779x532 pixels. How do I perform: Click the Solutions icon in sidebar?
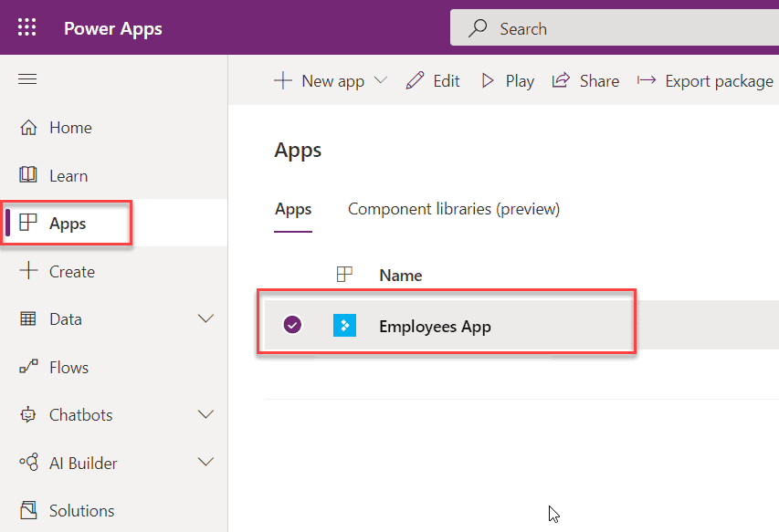pyautogui.click(x=28, y=510)
